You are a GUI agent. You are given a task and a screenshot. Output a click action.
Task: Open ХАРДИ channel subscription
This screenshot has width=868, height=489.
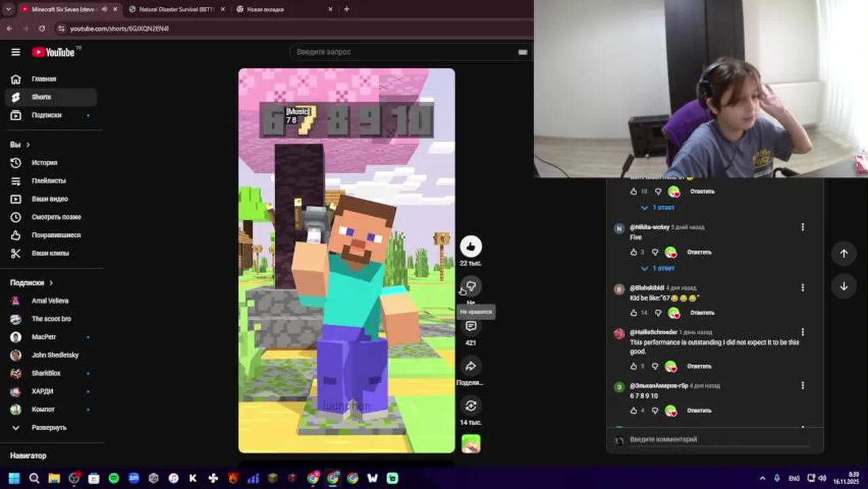[x=51, y=391]
